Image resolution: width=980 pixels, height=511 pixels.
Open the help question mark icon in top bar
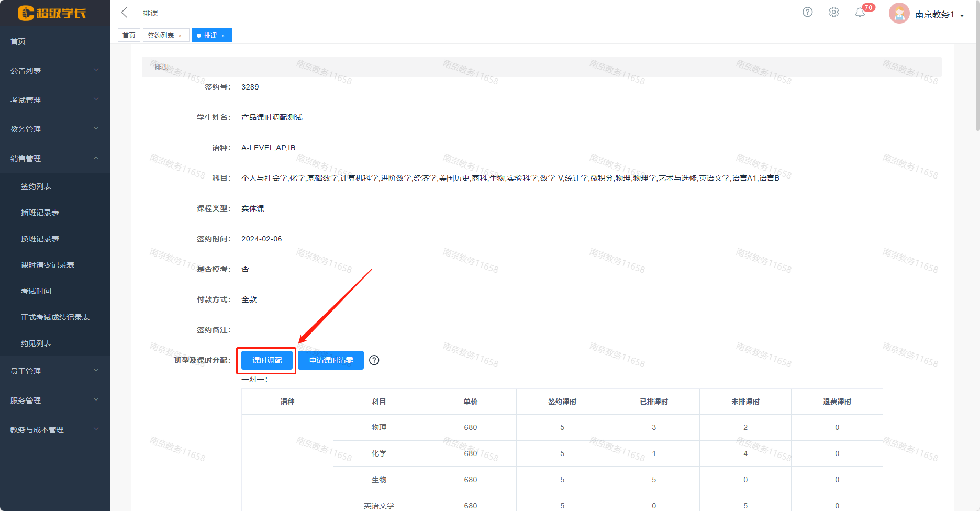807,12
